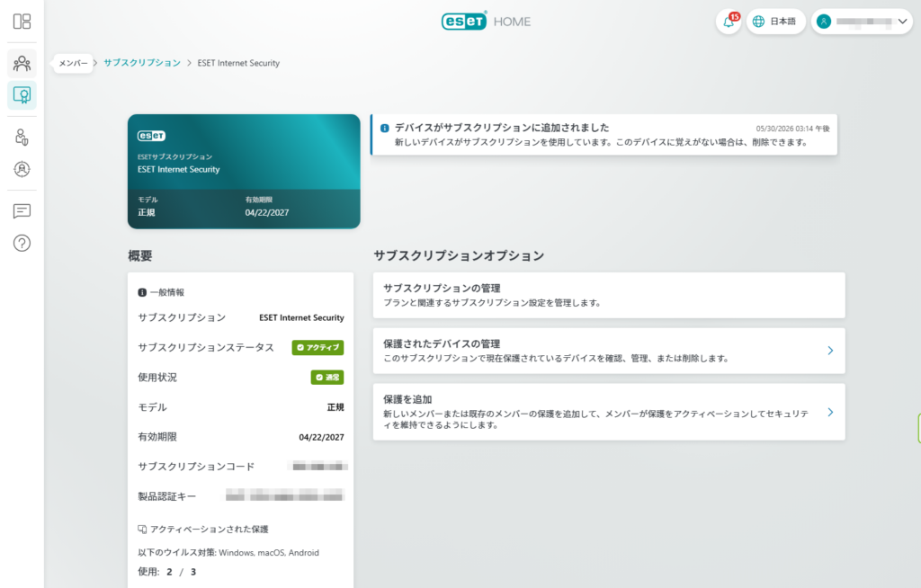
Task: Click the メンバー tooltip label
Action: pos(74,63)
